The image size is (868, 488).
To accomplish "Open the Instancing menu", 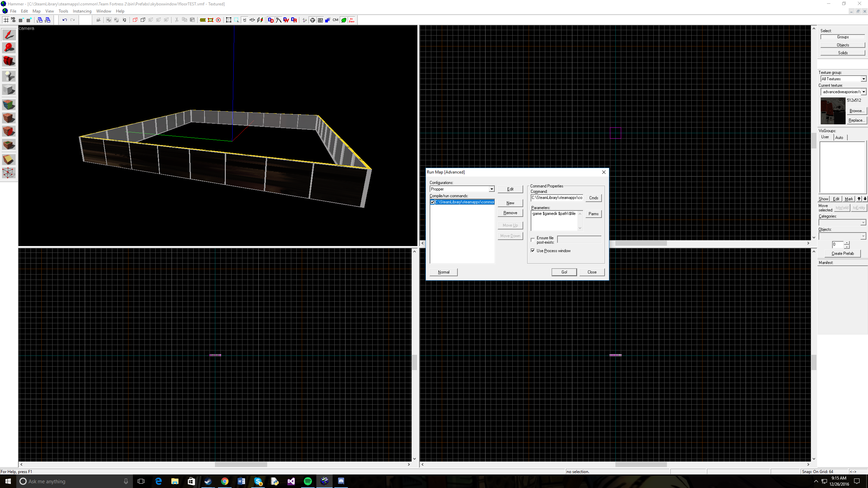I will point(82,11).
